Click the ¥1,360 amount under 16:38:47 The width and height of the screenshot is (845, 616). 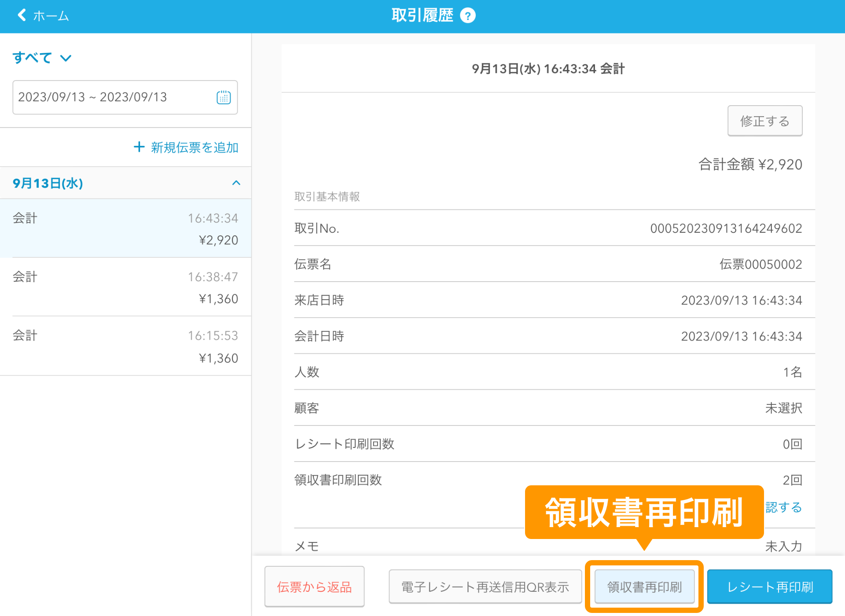[219, 299]
